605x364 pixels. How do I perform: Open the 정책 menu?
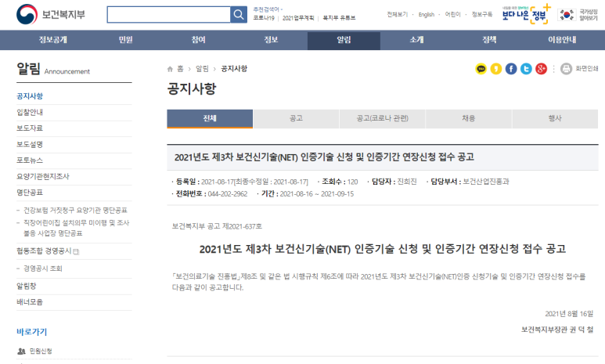point(489,40)
